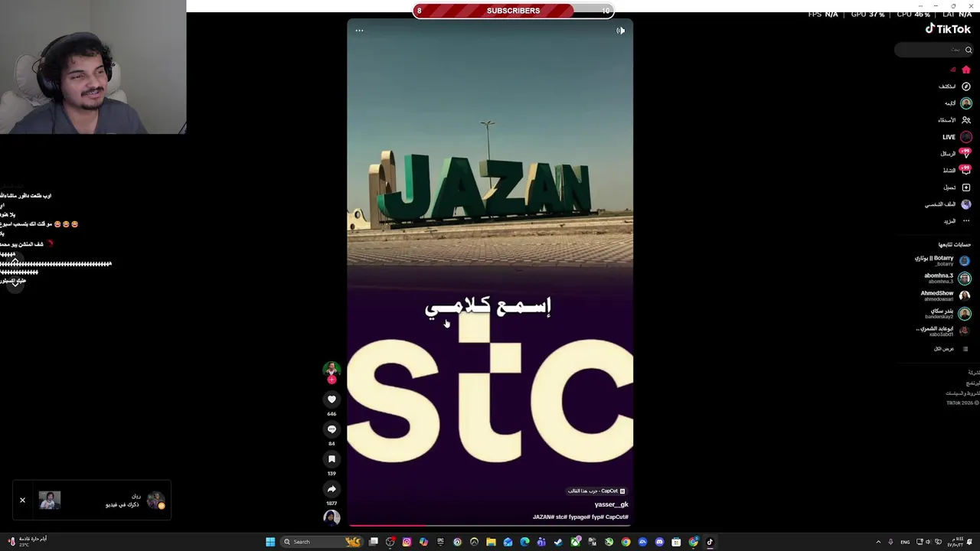This screenshot has height=551, width=980.
Task: Open Epic Games Launcher in the taskbar
Action: [x=440, y=542]
